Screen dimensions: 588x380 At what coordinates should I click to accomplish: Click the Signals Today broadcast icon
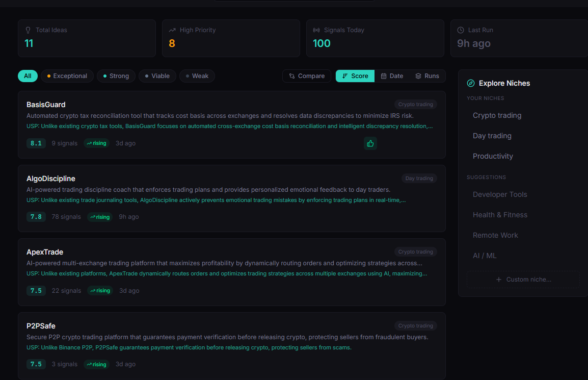316,30
